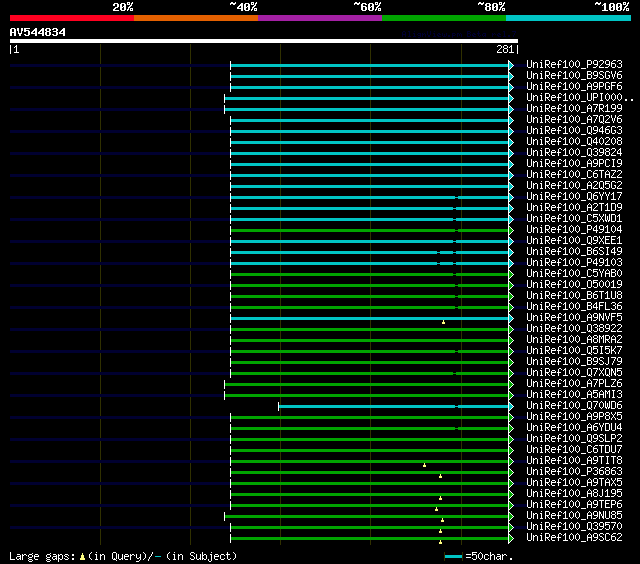Screen dimensions: 640x564
Task: Select the UniRef100_A8MRA2 hit
Action: 574,340
